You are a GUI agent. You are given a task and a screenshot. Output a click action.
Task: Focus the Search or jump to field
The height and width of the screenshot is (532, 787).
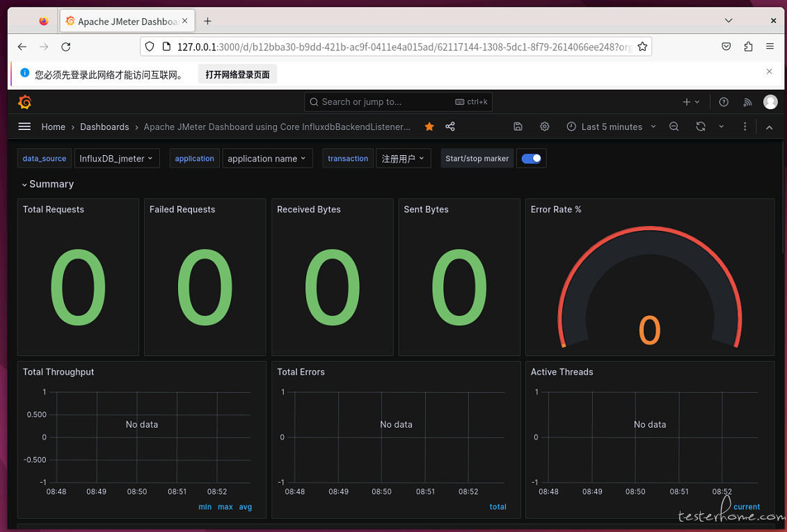tap(398, 102)
